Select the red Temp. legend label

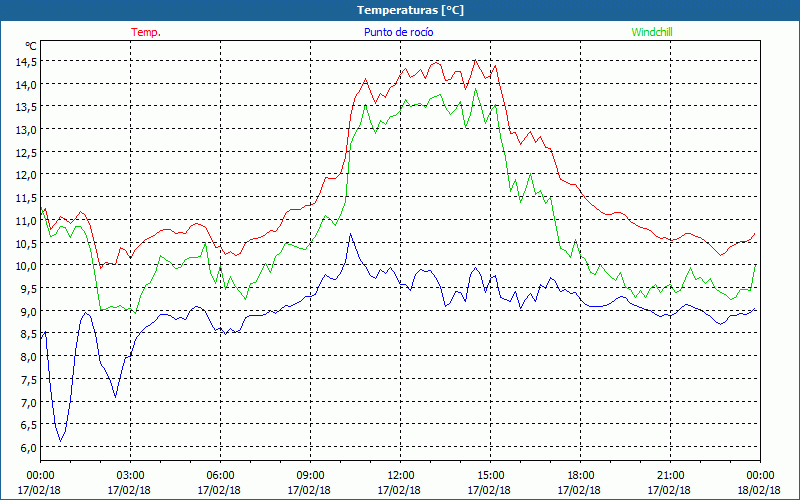146,32
